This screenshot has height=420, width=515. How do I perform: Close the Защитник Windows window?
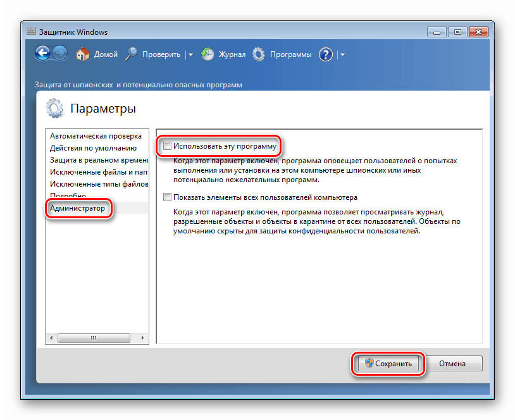click(478, 32)
